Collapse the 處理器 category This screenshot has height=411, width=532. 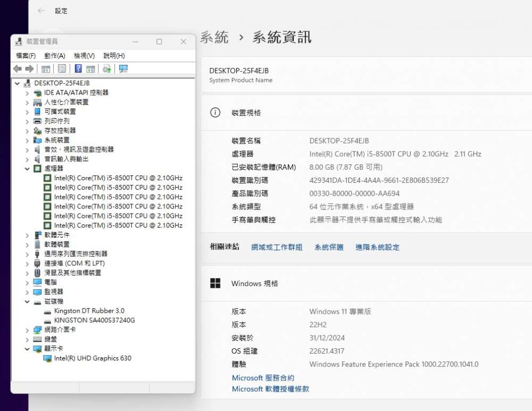tap(27, 169)
